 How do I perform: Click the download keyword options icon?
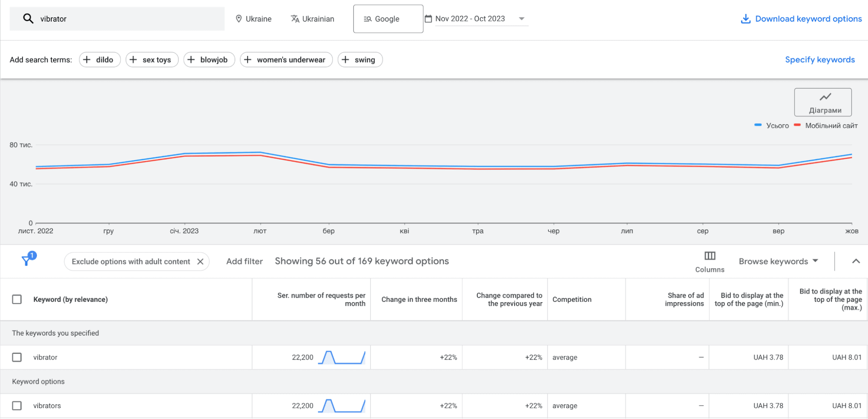coord(746,19)
